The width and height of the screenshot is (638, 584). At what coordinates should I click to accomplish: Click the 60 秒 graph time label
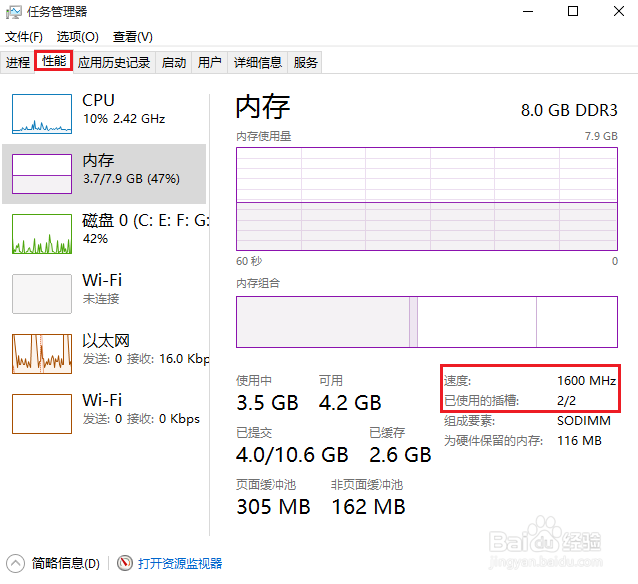pyautogui.click(x=249, y=261)
